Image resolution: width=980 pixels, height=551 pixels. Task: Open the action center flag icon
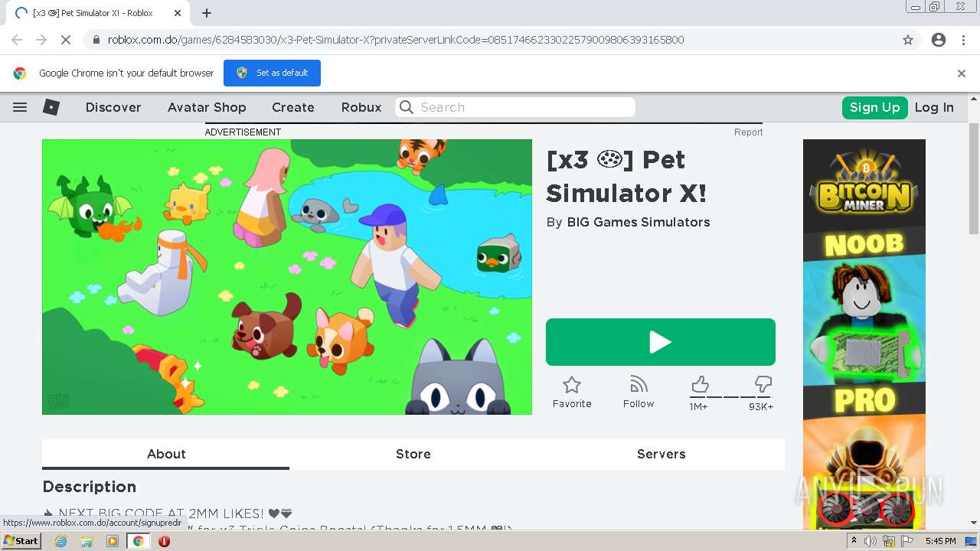coord(907,541)
